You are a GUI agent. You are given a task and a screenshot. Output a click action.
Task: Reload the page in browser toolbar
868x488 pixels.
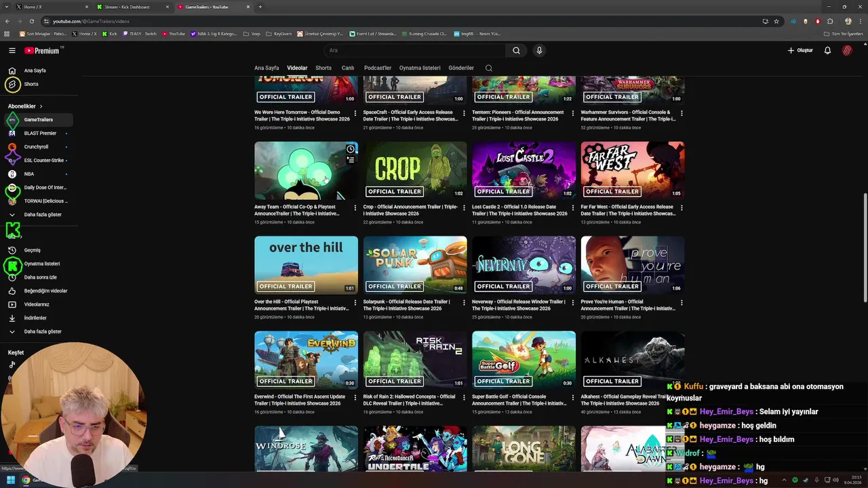pyautogui.click(x=32, y=21)
